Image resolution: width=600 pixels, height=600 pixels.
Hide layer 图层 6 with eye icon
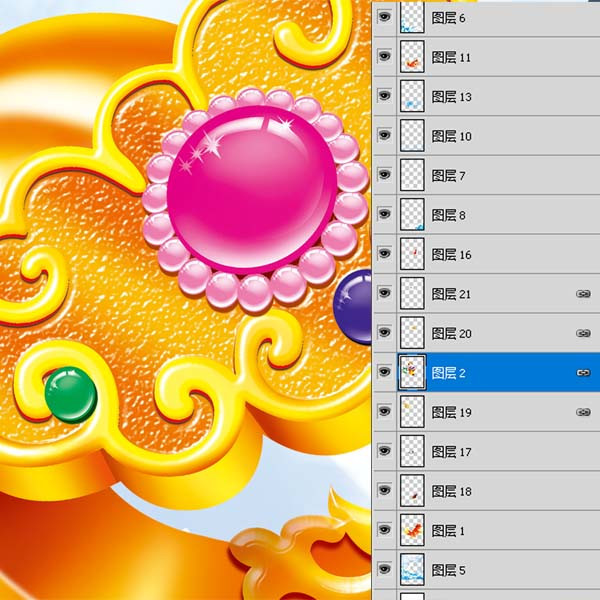tap(384, 17)
